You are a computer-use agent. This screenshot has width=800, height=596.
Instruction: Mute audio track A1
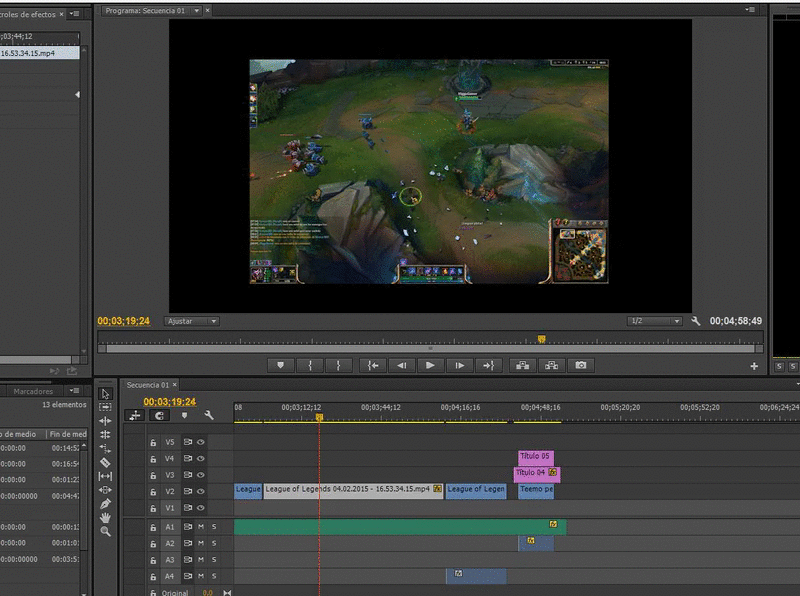(201, 527)
